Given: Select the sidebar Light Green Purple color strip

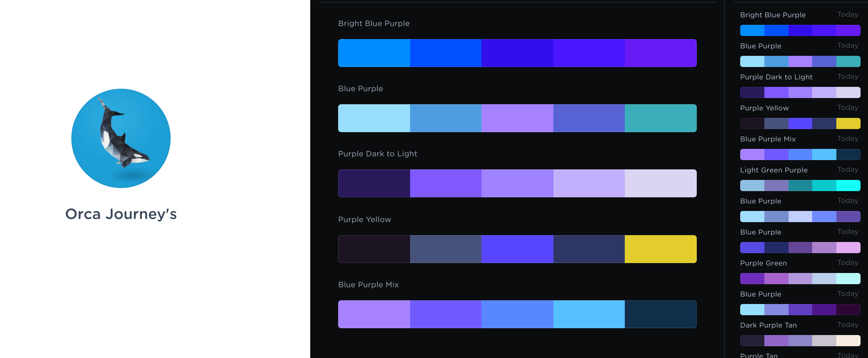Looking at the screenshot, I should (800, 186).
